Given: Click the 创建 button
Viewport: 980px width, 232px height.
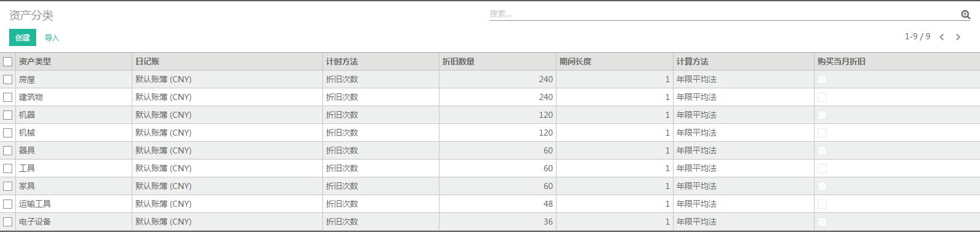Looking at the screenshot, I should tap(23, 37).
